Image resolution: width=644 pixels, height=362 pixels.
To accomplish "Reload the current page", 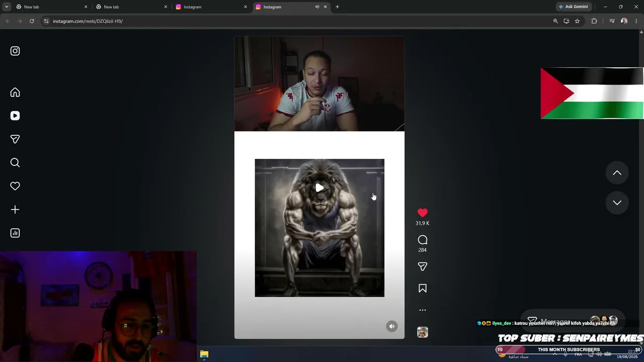I will click(32, 21).
